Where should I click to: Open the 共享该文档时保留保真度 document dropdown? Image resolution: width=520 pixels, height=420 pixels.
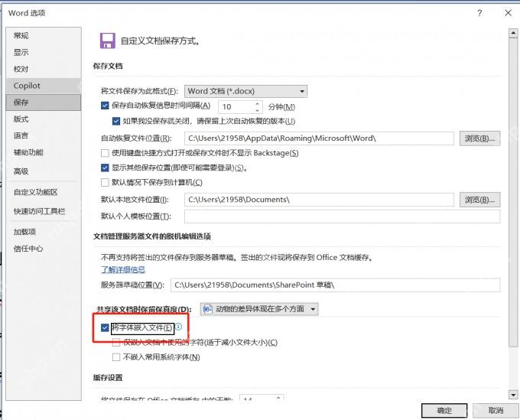coord(259,309)
